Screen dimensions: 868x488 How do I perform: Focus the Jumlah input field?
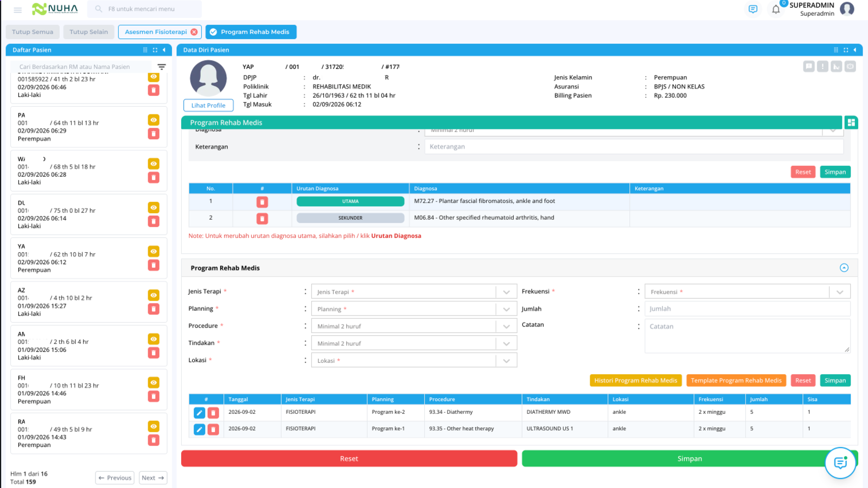click(748, 309)
